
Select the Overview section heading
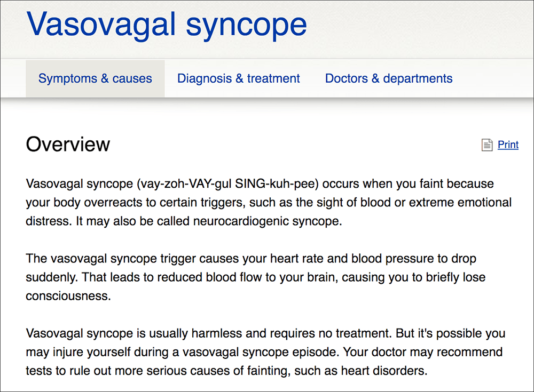click(68, 145)
